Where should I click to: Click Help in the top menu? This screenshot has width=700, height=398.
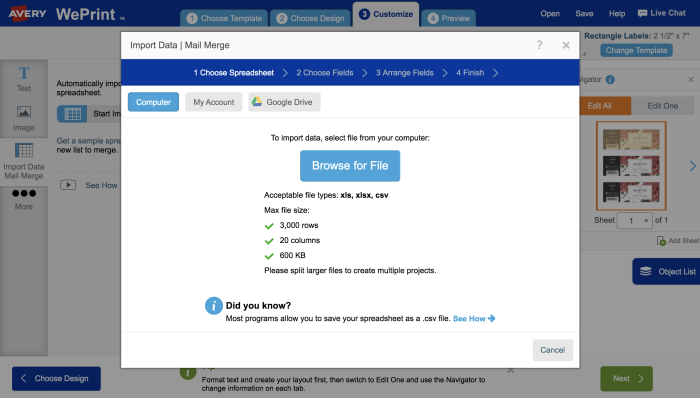click(x=617, y=13)
